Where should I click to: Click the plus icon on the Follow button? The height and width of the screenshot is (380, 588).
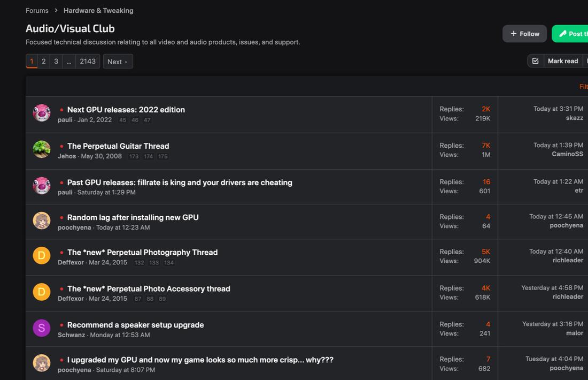pos(514,34)
